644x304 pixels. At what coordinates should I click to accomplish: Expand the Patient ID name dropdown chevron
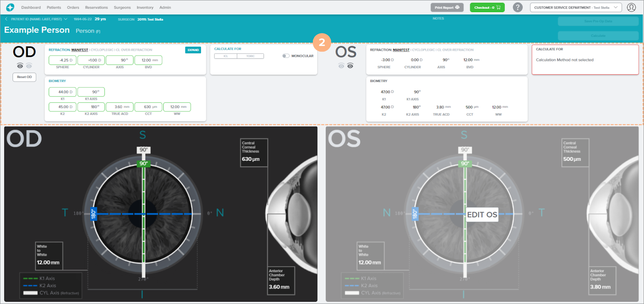coord(66,19)
